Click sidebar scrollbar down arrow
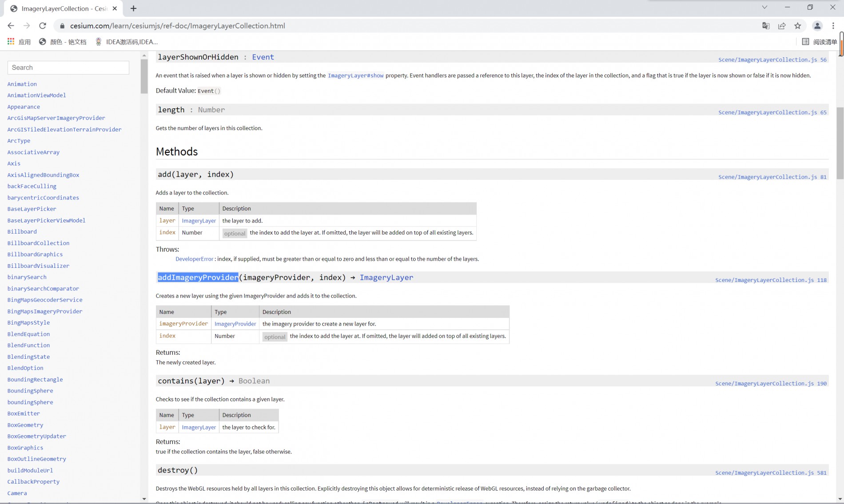 click(144, 499)
